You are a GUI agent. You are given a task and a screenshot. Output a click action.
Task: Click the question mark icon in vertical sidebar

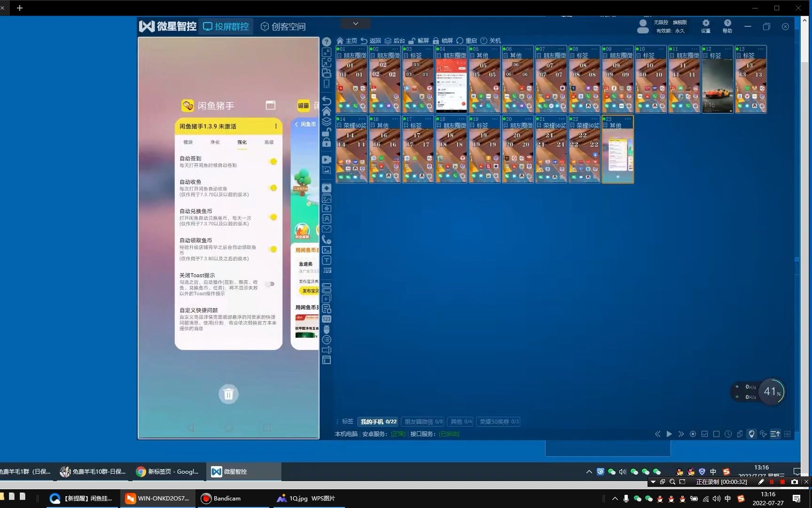point(327,42)
